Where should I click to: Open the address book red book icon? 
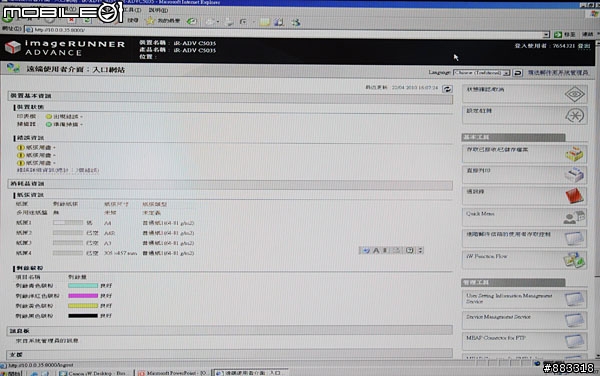tap(574, 196)
